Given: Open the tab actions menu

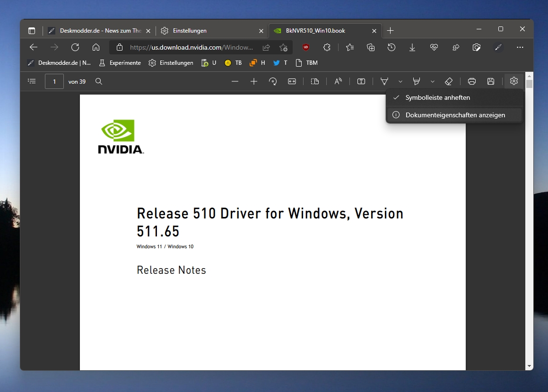Looking at the screenshot, I should click(x=32, y=31).
